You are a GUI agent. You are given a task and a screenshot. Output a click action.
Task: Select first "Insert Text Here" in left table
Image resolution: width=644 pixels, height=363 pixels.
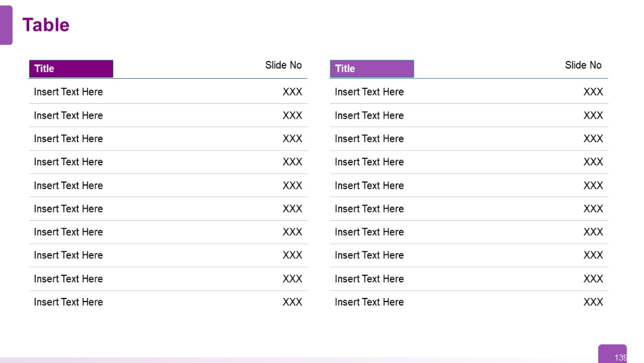[69, 92]
